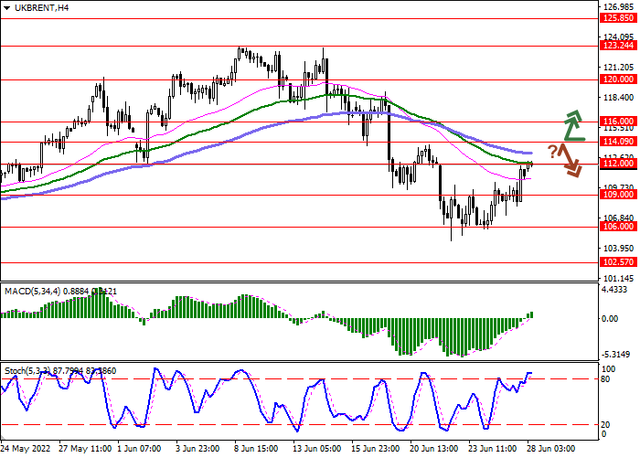The height and width of the screenshot is (457, 640).
Task: Click the gray divider above the MACD panel
Action: pyautogui.click(x=299, y=282)
